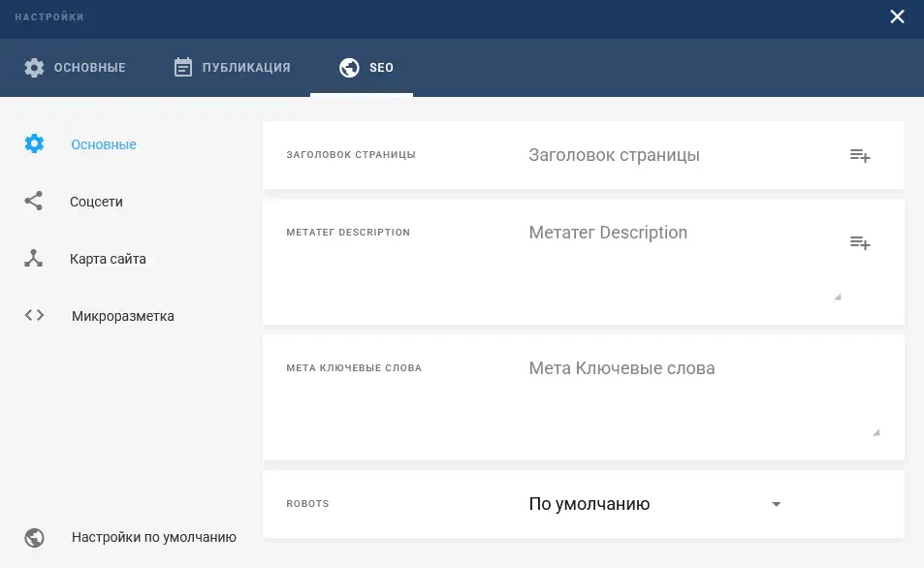Click the add-variable icon in Метатег Description row

point(859,242)
